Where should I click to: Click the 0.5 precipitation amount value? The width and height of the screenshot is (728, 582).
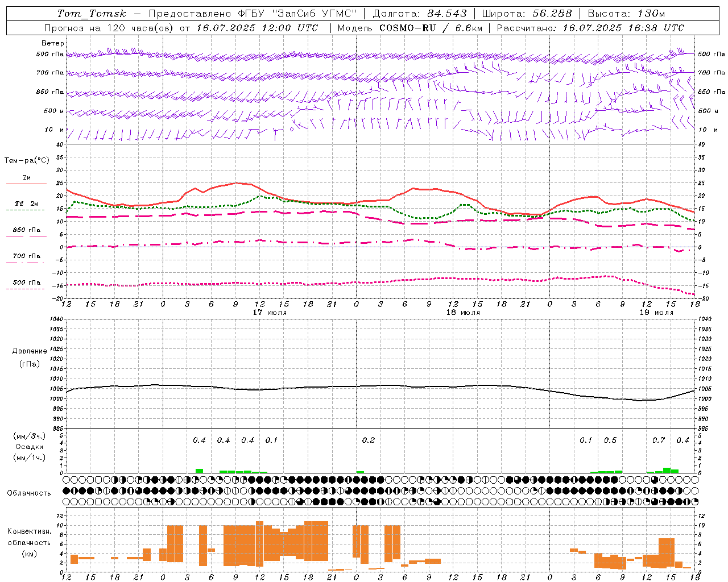coord(610,440)
